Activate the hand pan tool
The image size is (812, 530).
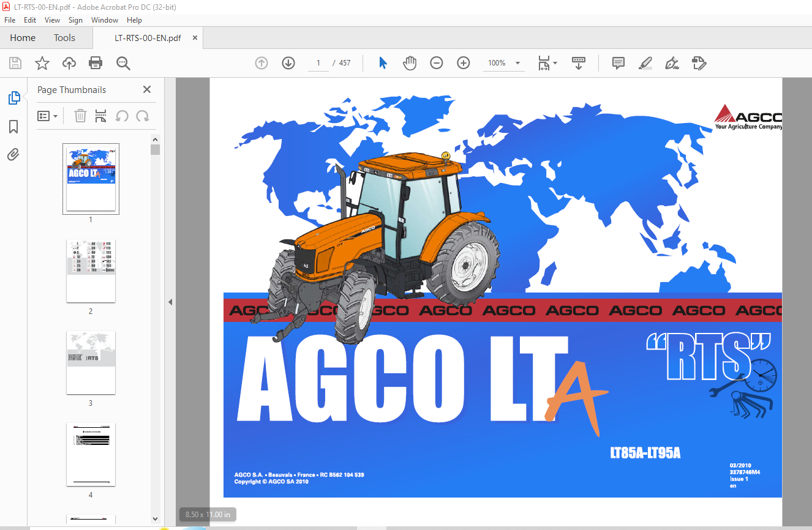410,63
